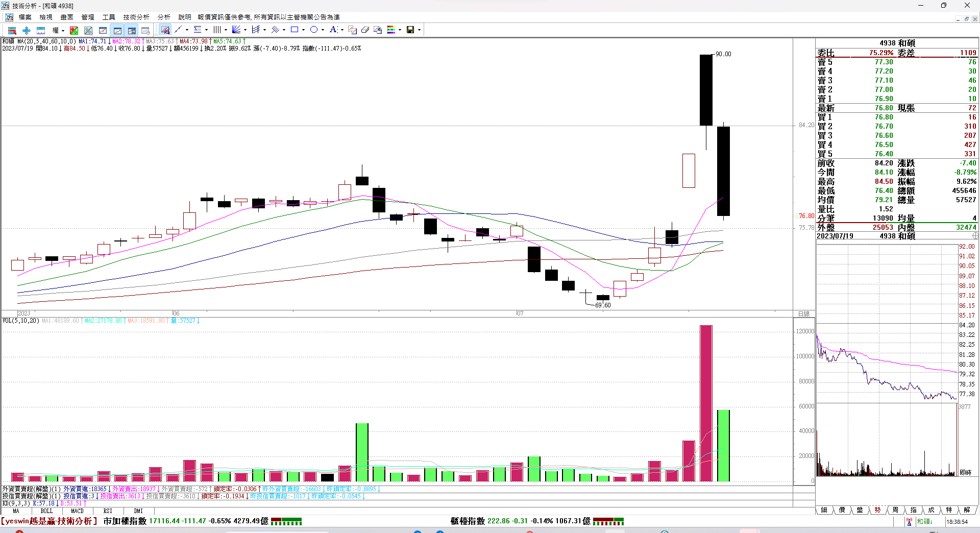Click the connection antenna status icon

tap(909, 522)
